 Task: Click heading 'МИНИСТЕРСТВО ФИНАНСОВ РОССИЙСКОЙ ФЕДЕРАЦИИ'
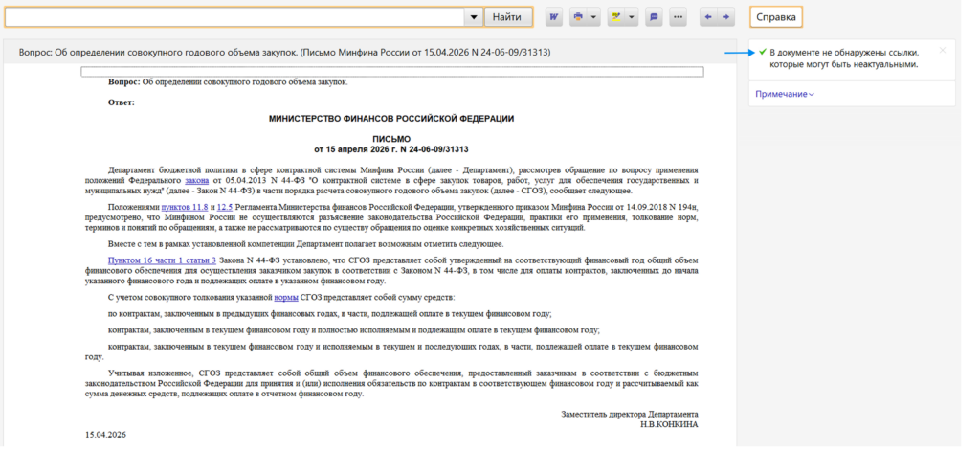391,118
